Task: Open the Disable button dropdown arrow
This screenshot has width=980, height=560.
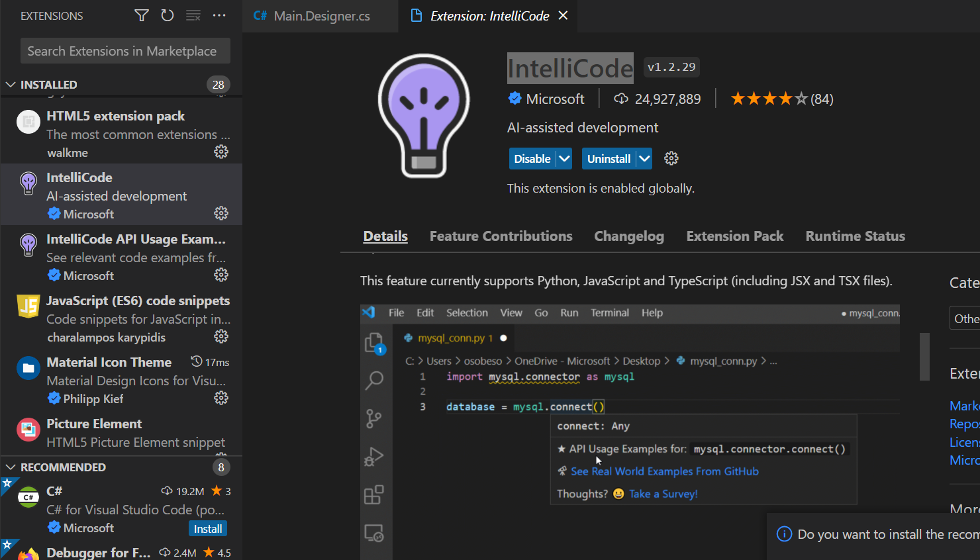Action: 564,159
